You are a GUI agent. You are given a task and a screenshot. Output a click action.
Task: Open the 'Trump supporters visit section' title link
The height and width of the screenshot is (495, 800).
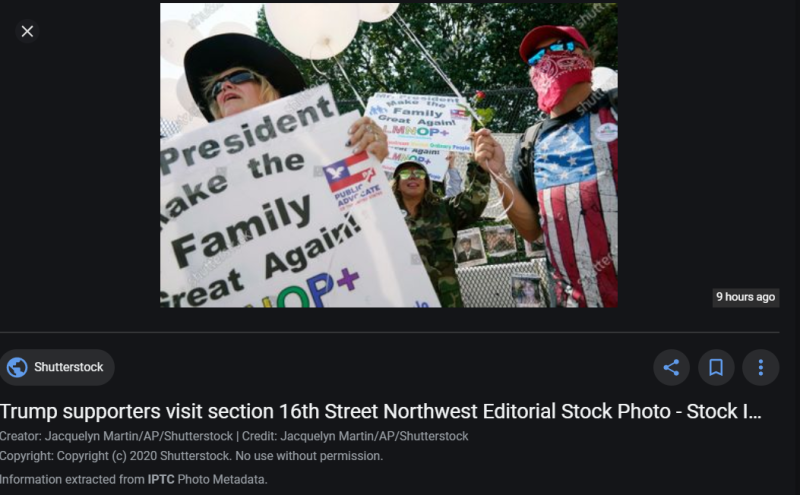coord(381,411)
